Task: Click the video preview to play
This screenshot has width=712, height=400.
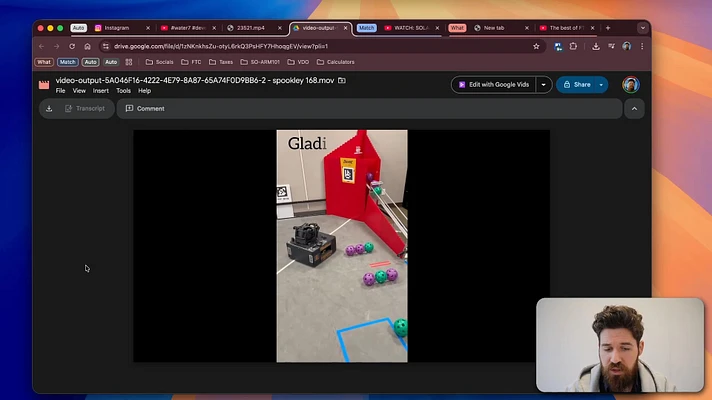Action: pos(341,246)
